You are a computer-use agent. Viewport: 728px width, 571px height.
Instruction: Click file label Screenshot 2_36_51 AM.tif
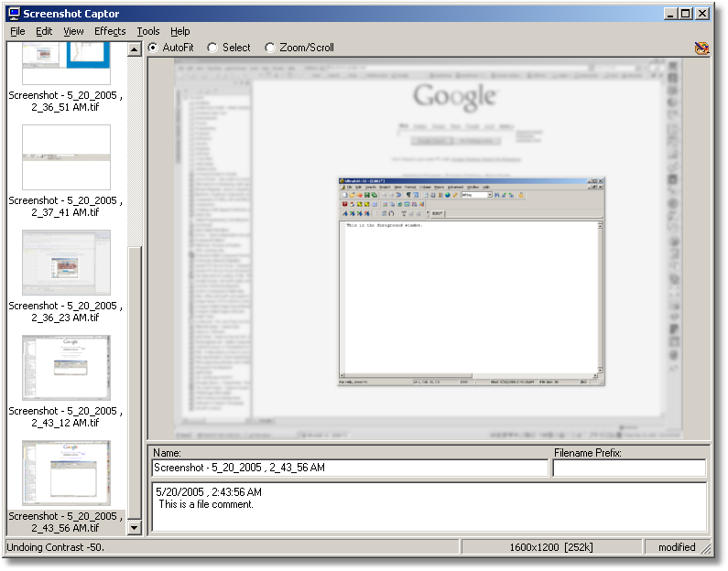tap(65, 102)
